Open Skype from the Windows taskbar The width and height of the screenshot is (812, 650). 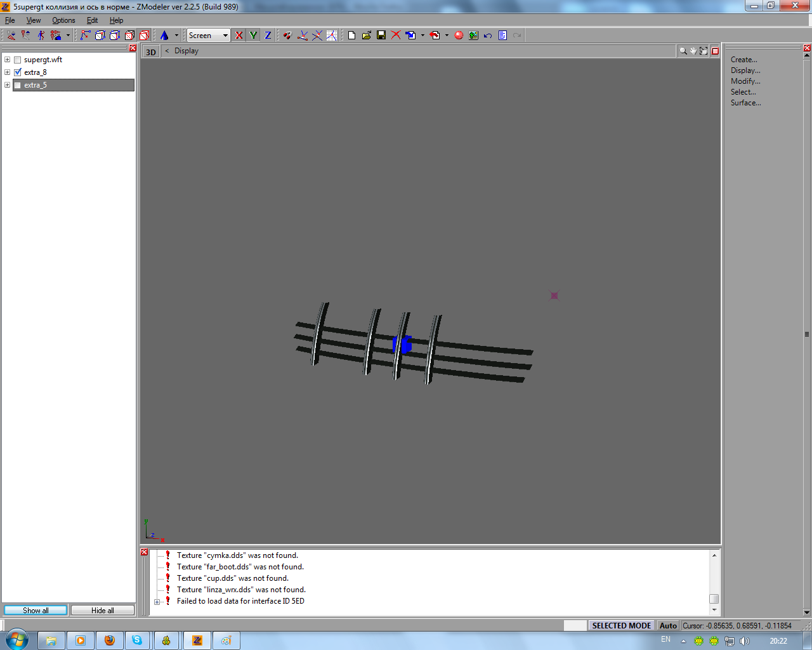click(138, 640)
